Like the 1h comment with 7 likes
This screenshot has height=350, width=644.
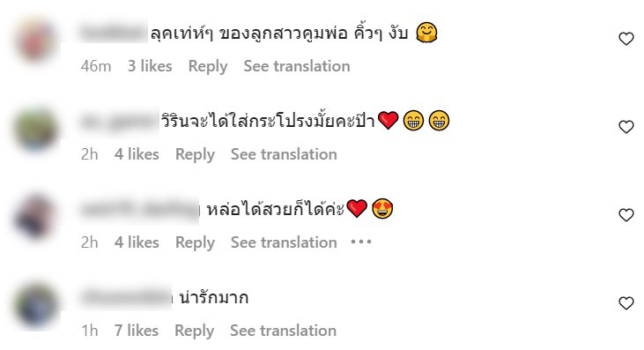point(625,303)
